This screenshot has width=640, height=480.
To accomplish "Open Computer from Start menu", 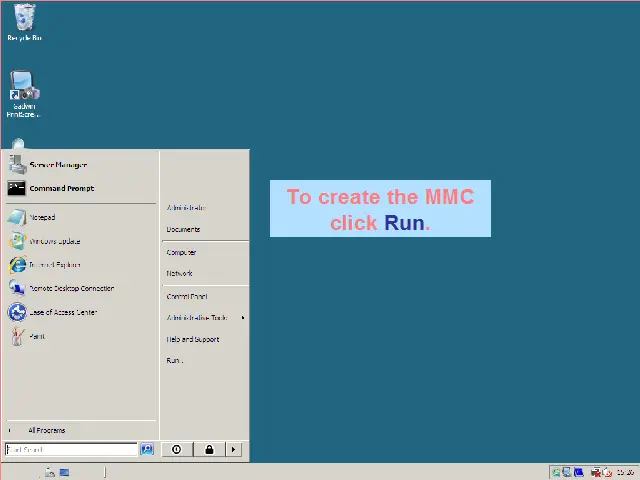I will tap(181, 252).
